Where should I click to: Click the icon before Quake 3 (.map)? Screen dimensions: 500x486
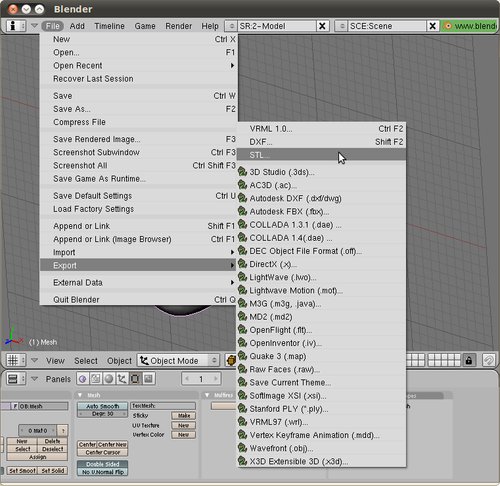click(x=242, y=356)
